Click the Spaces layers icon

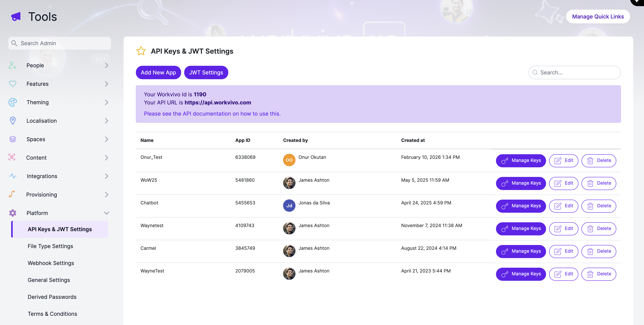(x=13, y=139)
